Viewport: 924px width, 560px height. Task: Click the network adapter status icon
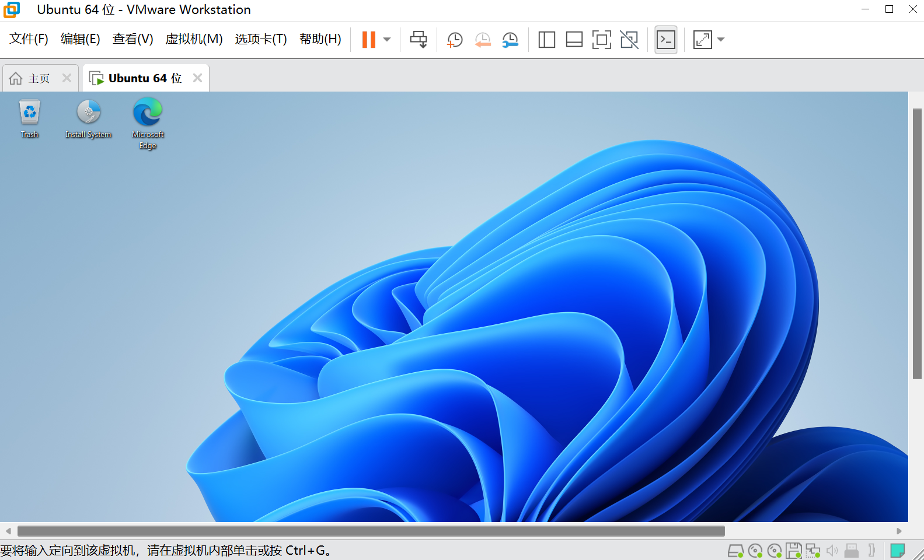tap(813, 551)
